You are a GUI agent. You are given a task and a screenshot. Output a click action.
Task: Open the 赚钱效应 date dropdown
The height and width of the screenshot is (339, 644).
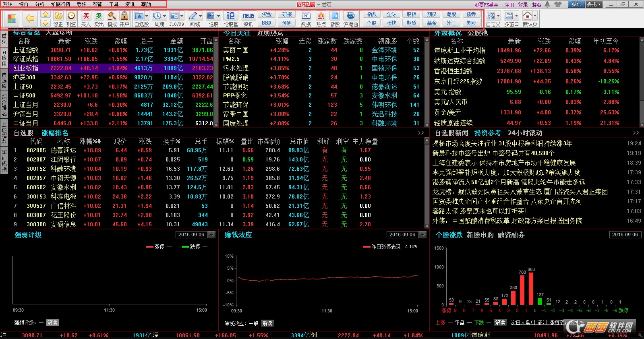click(422, 235)
